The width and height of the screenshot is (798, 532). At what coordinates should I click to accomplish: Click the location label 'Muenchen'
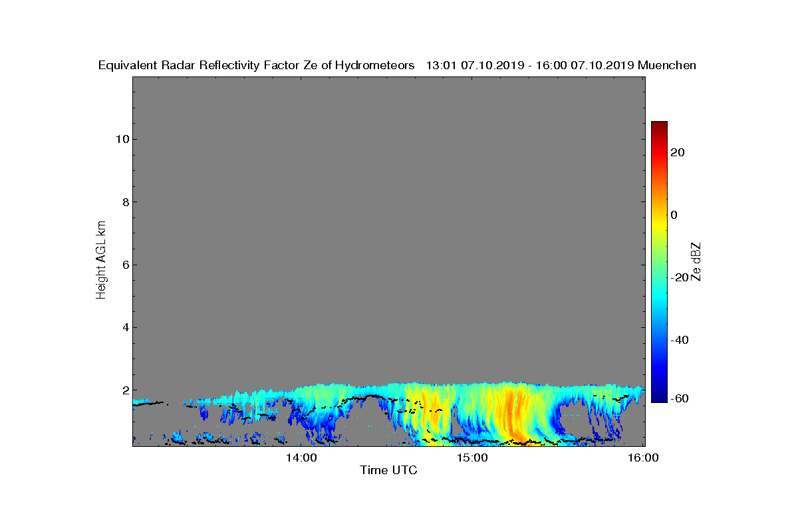667,65
